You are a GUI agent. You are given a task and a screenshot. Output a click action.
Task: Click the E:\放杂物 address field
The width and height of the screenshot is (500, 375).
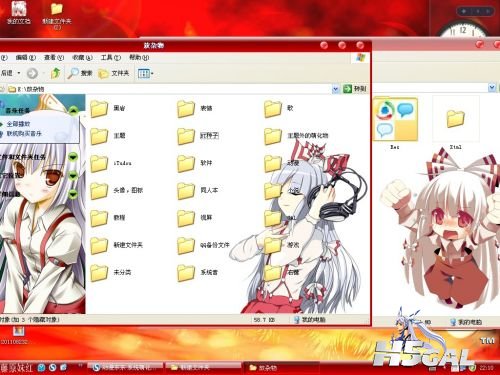tap(169, 89)
